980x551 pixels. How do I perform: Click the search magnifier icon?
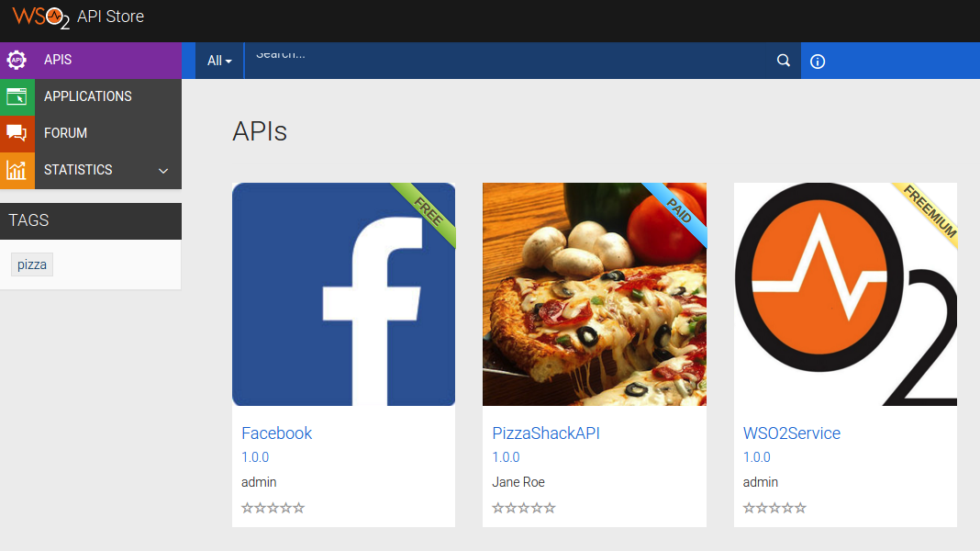pyautogui.click(x=783, y=60)
